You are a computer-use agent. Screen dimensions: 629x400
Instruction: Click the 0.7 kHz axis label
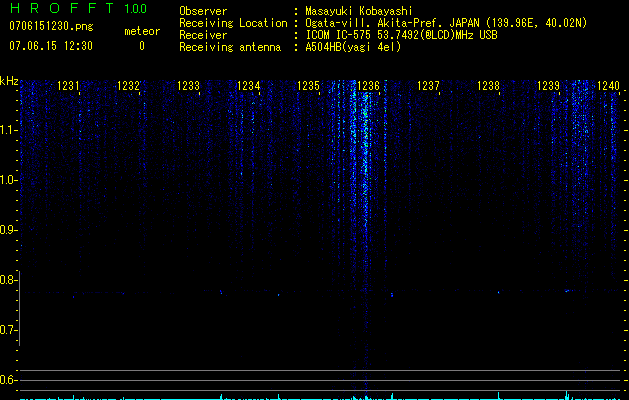pos(8,330)
